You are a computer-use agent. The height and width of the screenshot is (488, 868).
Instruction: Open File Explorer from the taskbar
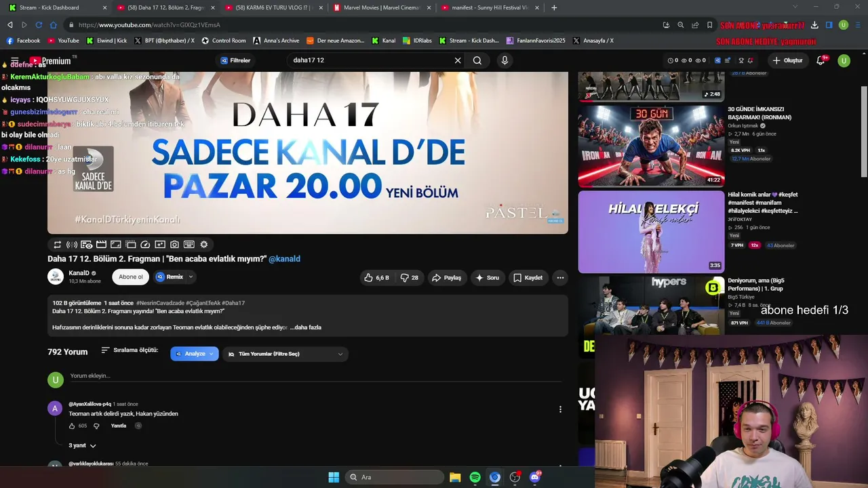tap(455, 477)
